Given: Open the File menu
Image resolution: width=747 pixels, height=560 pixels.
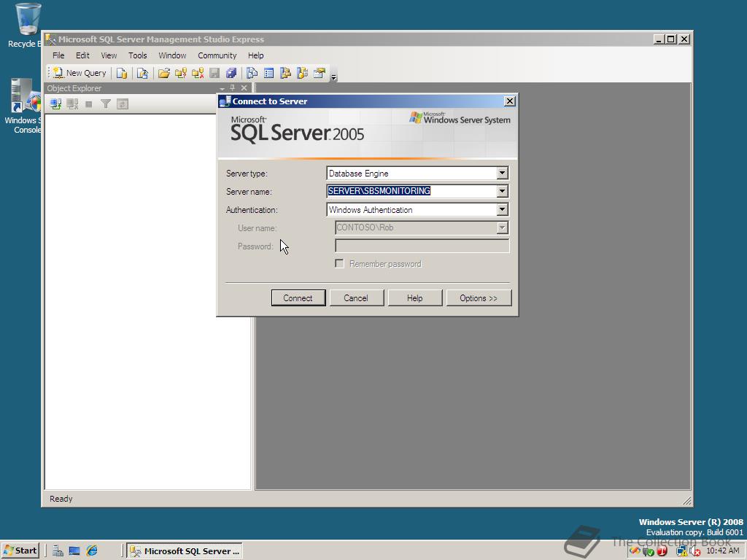Looking at the screenshot, I should click(x=58, y=55).
